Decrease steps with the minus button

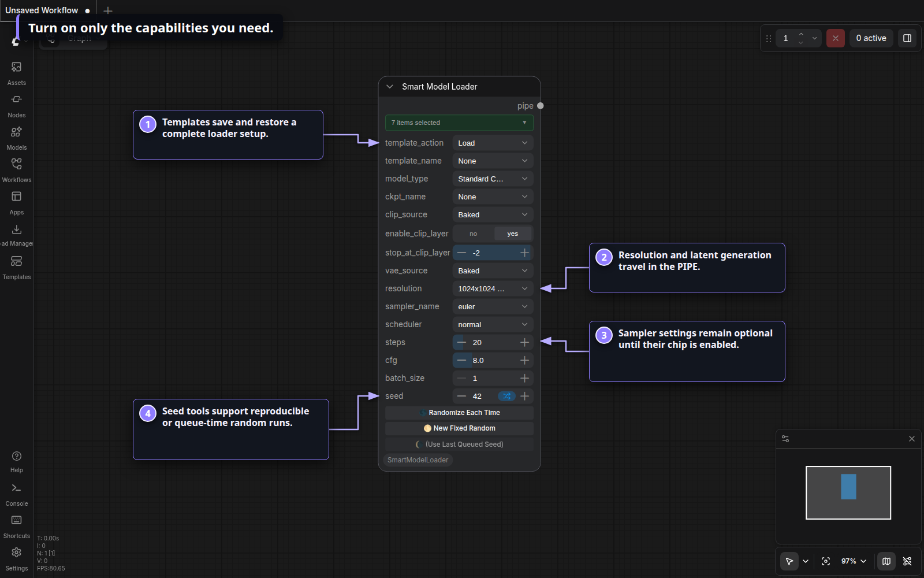point(461,342)
